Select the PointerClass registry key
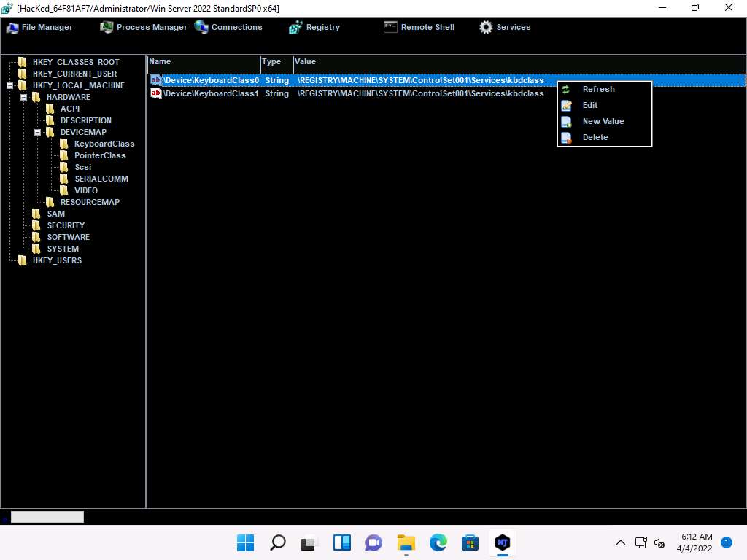Screen dimensions: 747x560 pyautogui.click(x=99, y=155)
